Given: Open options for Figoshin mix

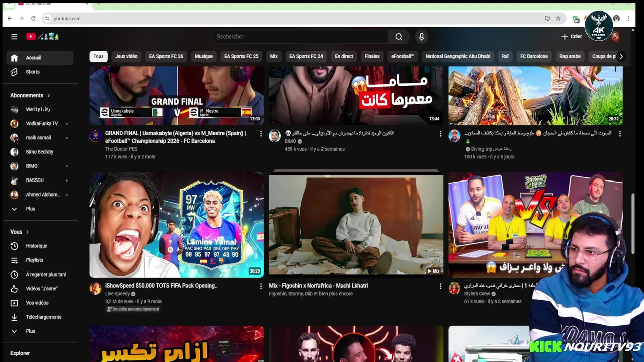Looking at the screenshot, I should coord(440,286).
